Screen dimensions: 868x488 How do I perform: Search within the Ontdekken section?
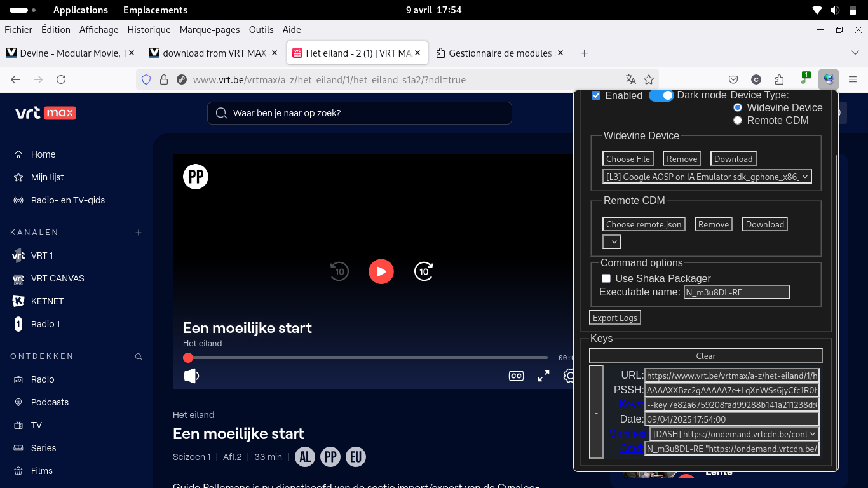tap(139, 356)
